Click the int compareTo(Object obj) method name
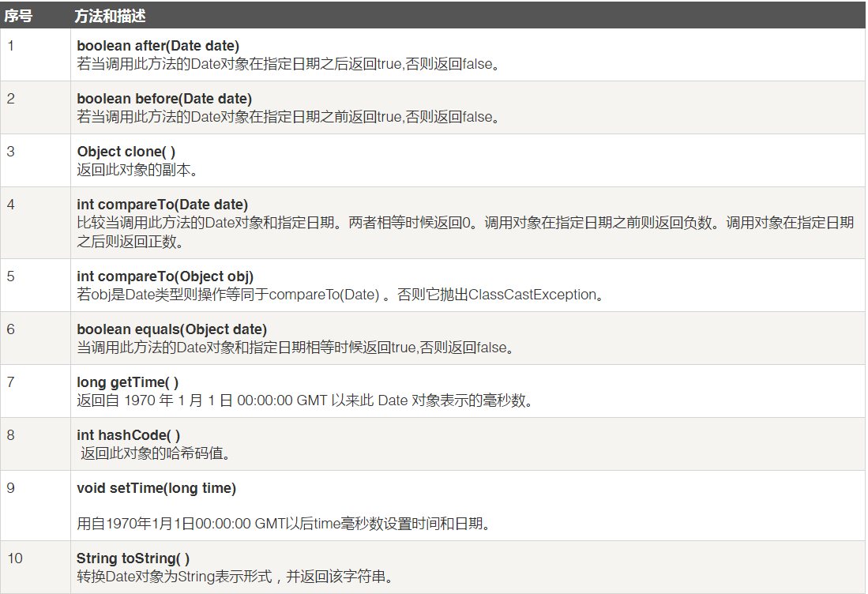The width and height of the screenshot is (868, 594). (x=165, y=276)
